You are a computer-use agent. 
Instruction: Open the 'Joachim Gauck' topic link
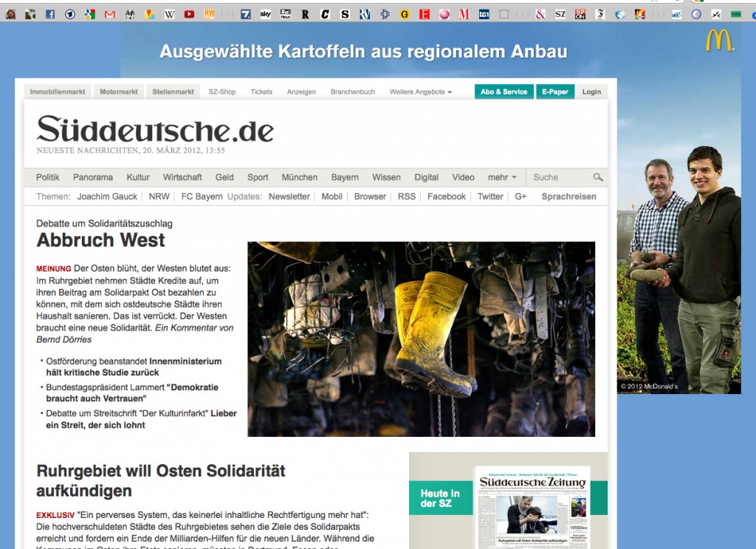coord(107,197)
